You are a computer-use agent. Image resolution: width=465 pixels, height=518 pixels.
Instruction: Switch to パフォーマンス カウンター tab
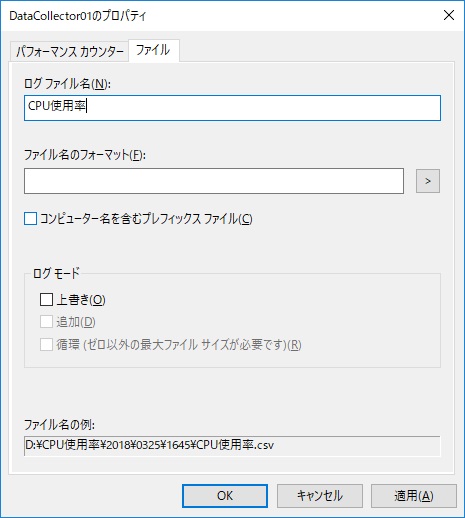[x=69, y=52]
